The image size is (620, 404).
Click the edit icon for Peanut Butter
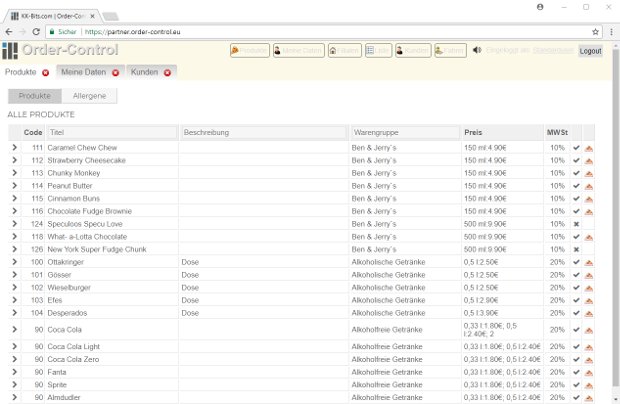[588, 186]
